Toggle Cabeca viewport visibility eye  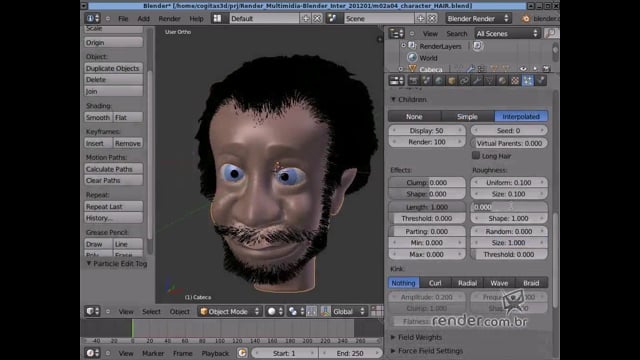(x=523, y=69)
